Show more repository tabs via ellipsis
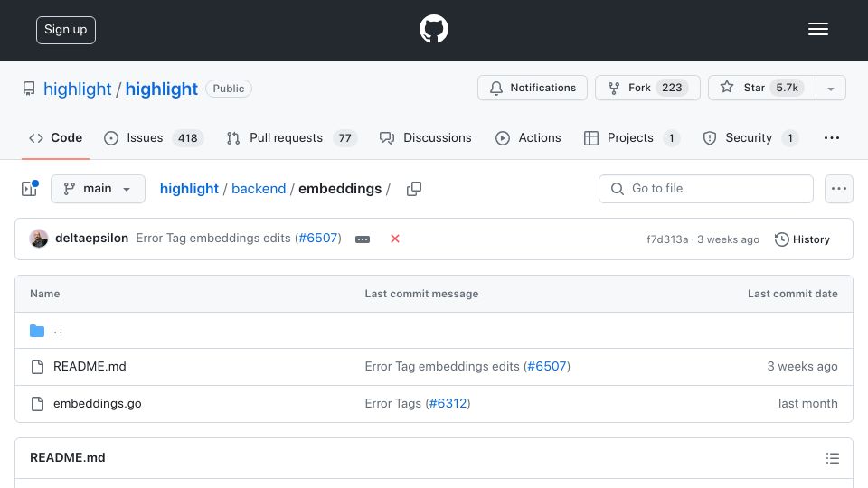The image size is (868, 488). (832, 137)
